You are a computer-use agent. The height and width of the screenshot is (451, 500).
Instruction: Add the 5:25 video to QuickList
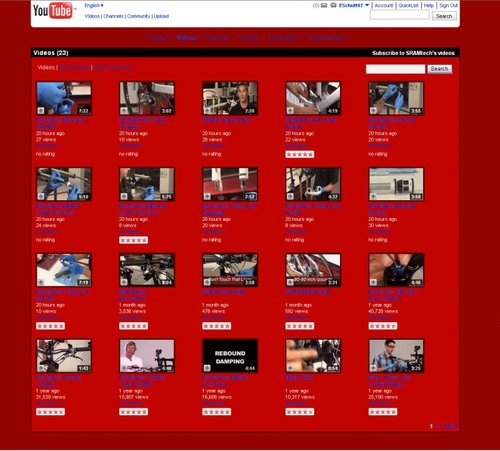pos(124,196)
